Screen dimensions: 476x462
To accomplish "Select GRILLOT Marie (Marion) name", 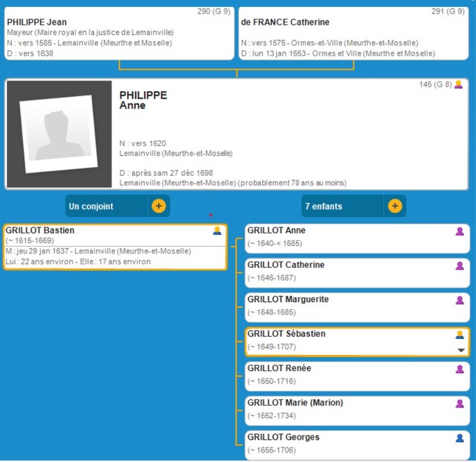I will tap(295, 403).
